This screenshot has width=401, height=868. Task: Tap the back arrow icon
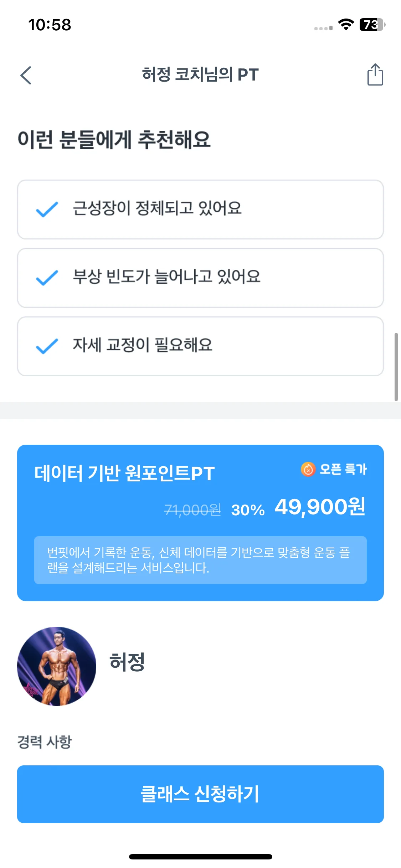[26, 75]
